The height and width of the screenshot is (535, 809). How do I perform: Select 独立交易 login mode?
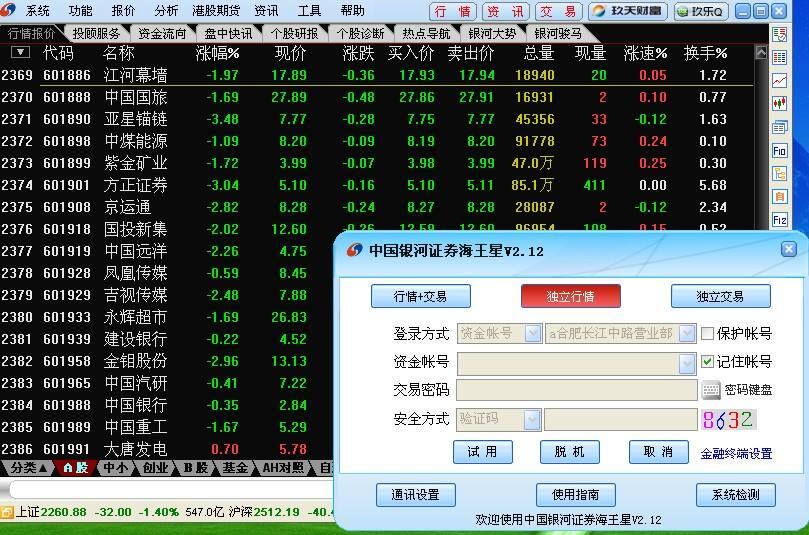coord(720,296)
